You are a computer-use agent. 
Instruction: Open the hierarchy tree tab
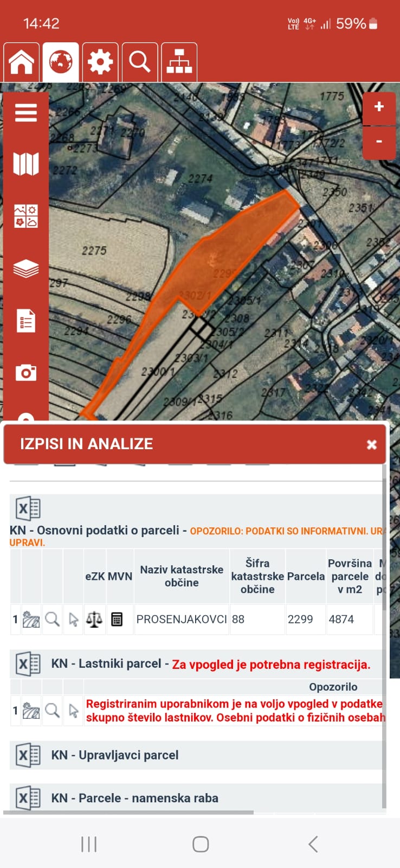[x=179, y=62]
